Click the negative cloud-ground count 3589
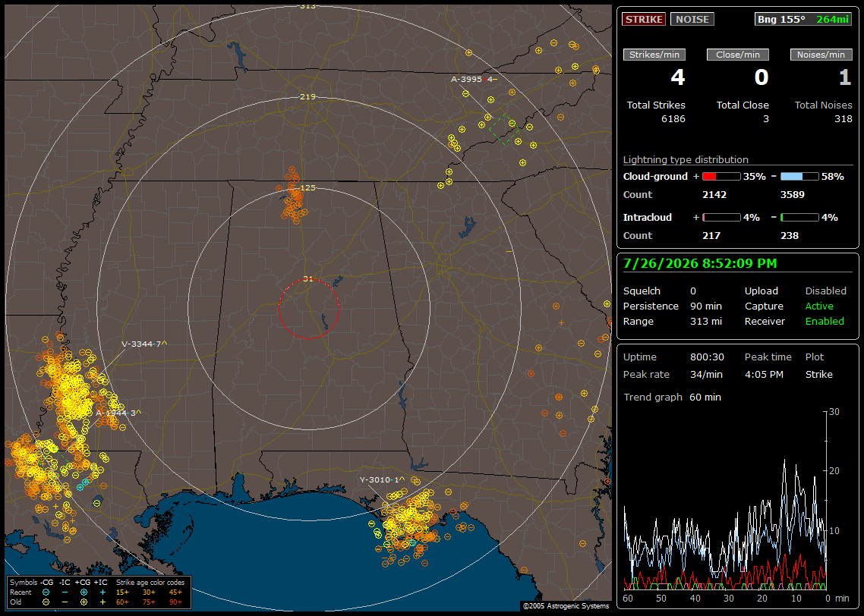The width and height of the screenshot is (864, 616). (x=793, y=195)
